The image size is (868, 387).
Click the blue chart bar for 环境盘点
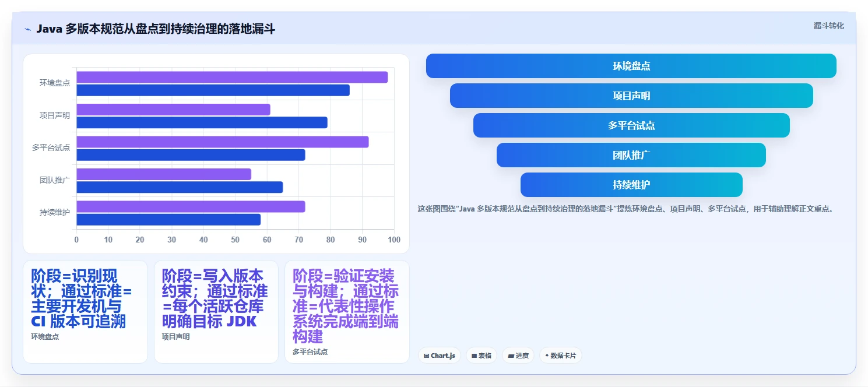coord(213,90)
